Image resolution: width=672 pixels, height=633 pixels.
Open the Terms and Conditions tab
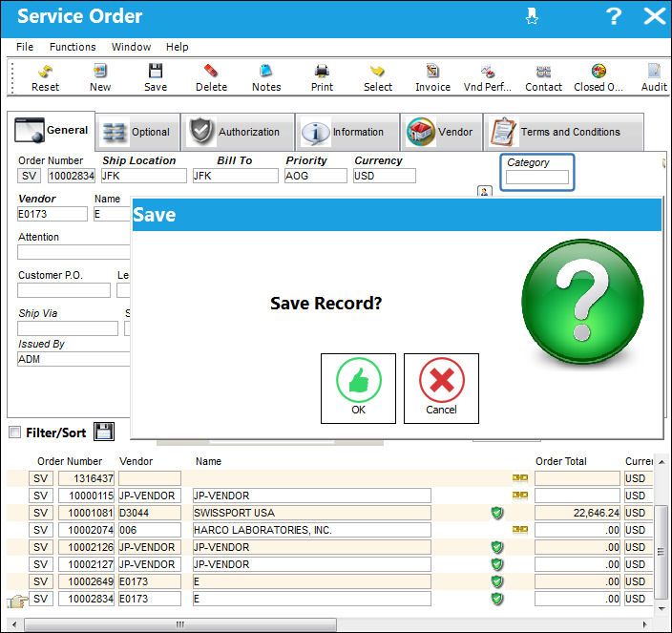pos(563,132)
